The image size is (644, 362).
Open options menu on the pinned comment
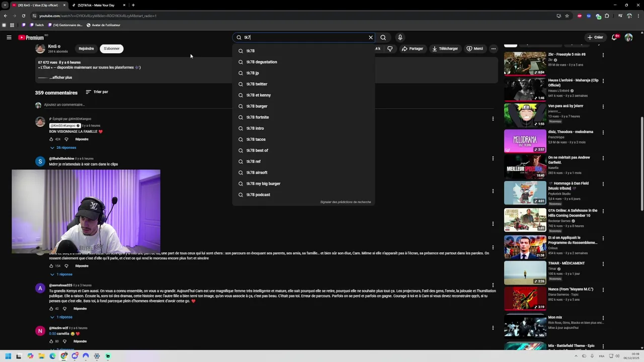pyautogui.click(x=493, y=119)
